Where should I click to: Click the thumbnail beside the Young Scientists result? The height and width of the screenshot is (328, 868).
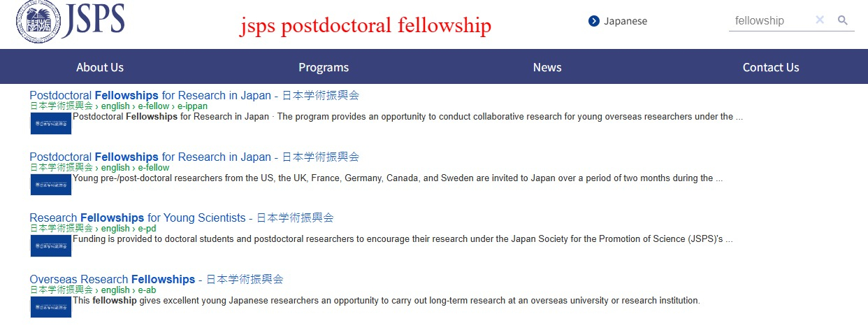click(51, 245)
